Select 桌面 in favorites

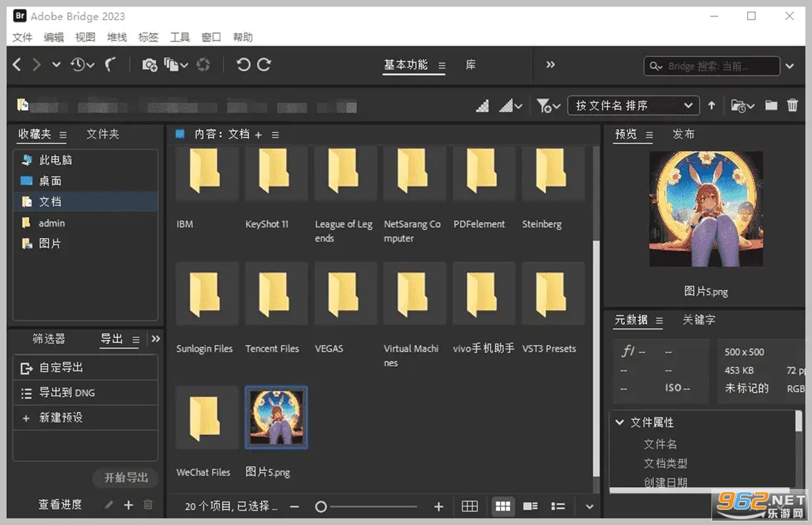(86, 181)
